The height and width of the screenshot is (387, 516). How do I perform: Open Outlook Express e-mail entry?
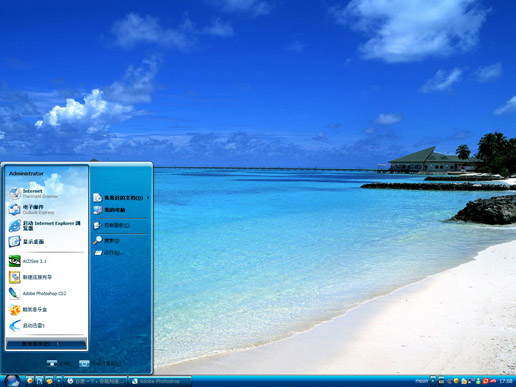pos(46,209)
